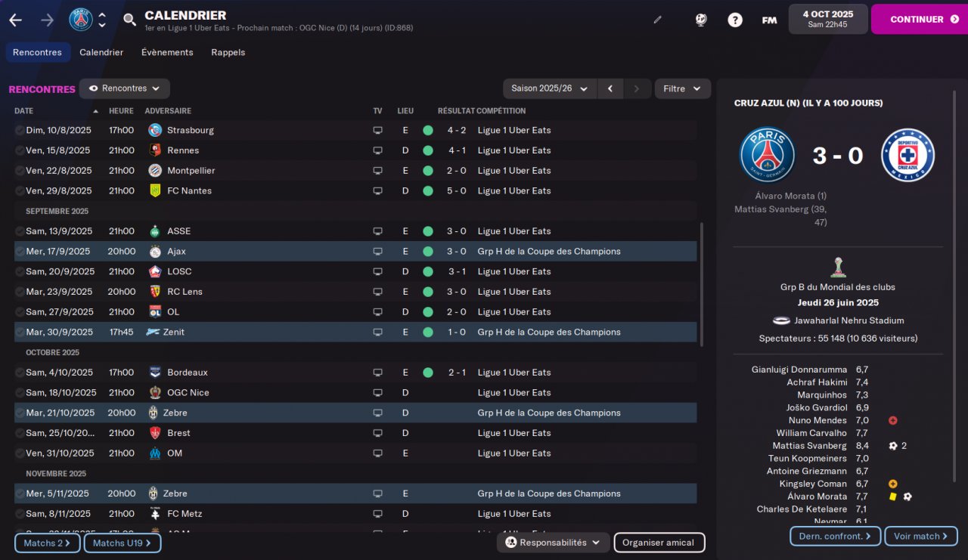This screenshot has height=560, width=968.
Task: Open Dern. confront. head-to-head
Action: (836, 537)
